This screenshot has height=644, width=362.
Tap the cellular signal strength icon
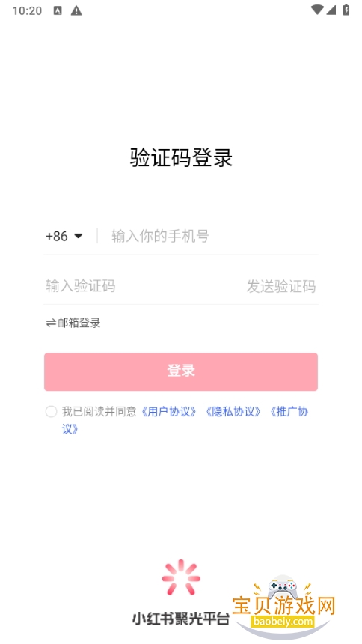[331, 10]
